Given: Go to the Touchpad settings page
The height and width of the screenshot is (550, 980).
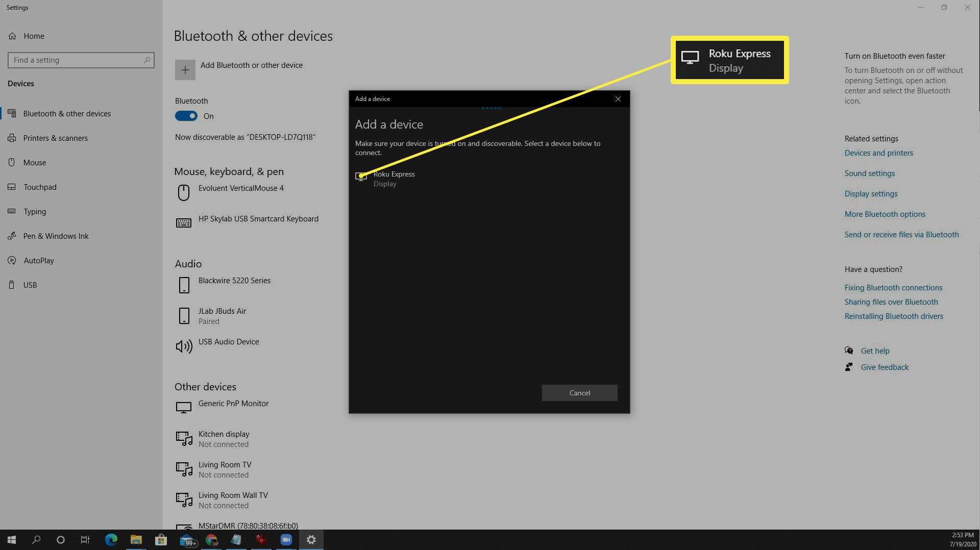Looking at the screenshot, I should [40, 187].
